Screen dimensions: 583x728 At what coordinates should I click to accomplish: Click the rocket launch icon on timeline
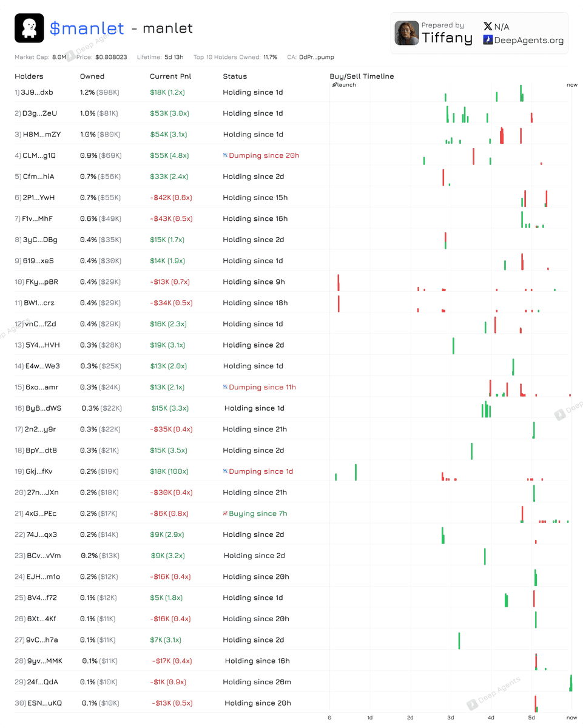(x=334, y=85)
